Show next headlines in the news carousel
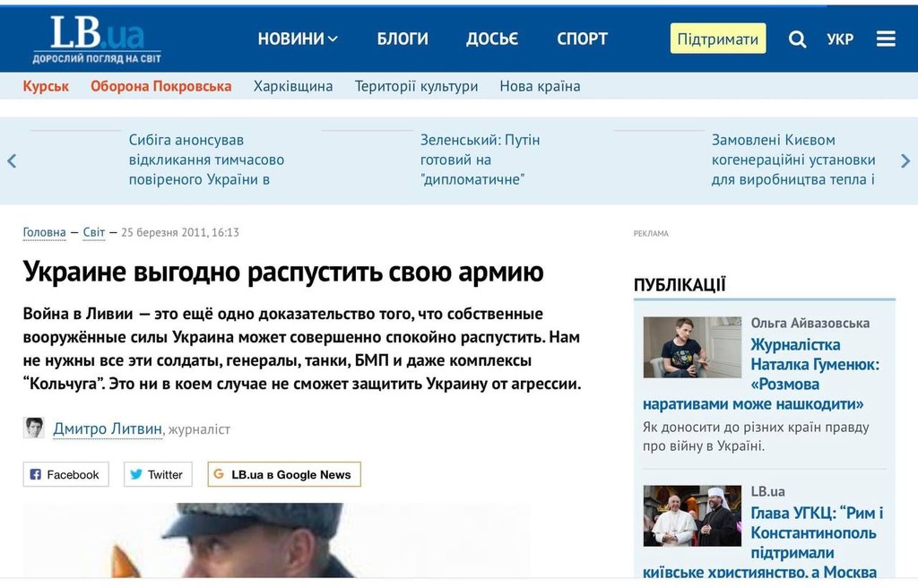The height and width of the screenshot is (588, 918). point(905,160)
